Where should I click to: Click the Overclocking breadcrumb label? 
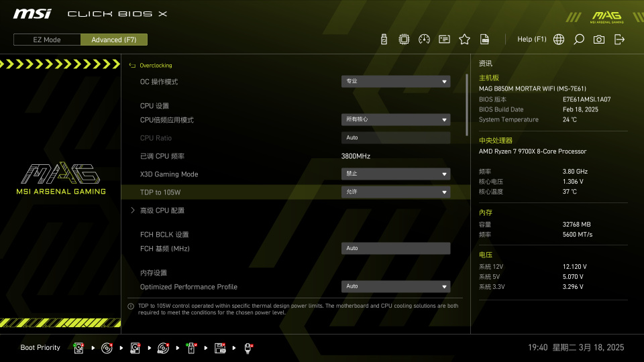[156, 65]
